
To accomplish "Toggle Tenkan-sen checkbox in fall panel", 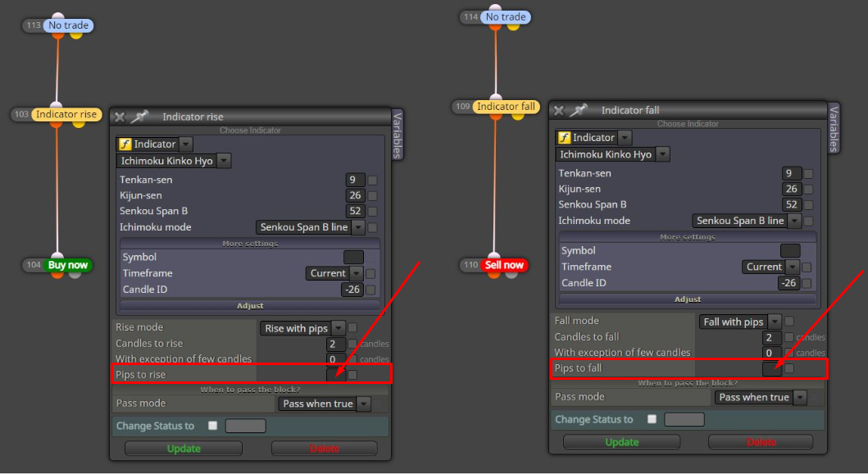I will (x=808, y=173).
